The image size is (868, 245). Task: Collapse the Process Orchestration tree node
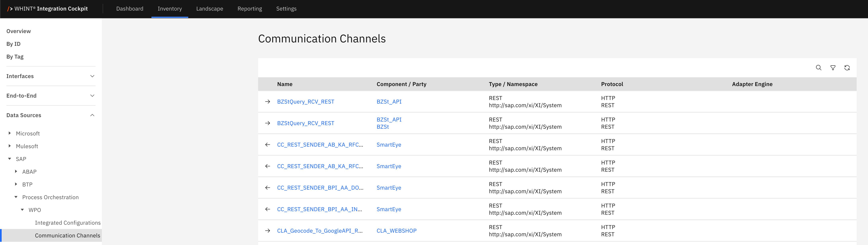[16, 197]
